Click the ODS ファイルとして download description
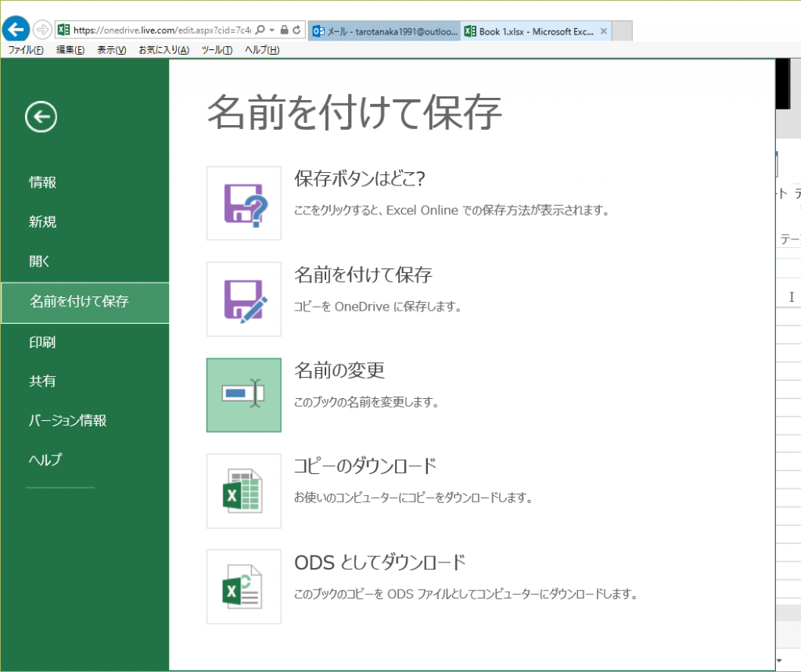 pos(465,594)
